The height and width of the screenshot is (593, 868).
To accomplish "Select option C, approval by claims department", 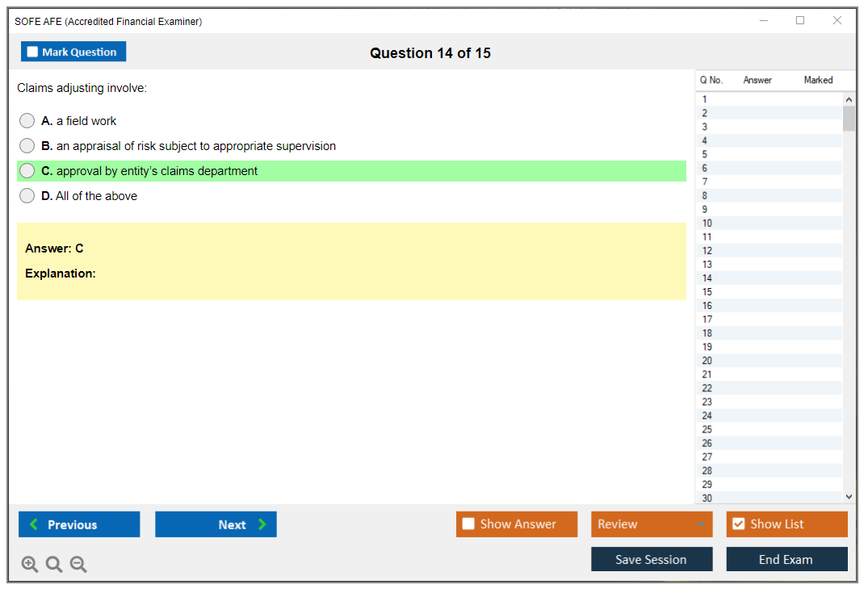I will pos(27,171).
